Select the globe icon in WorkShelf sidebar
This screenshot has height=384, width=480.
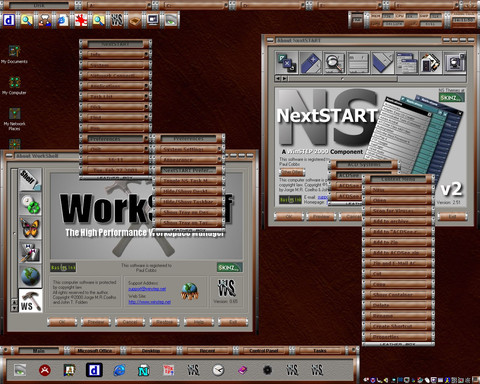click(30, 276)
